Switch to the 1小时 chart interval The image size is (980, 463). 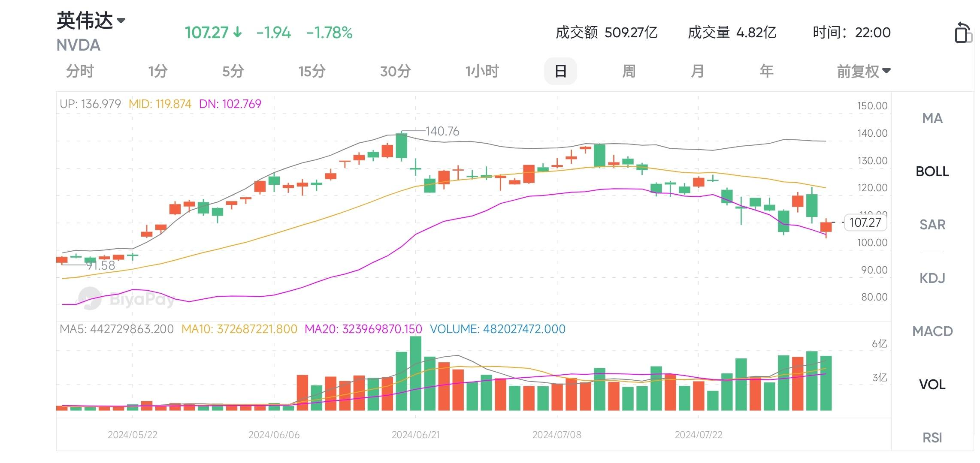point(482,71)
